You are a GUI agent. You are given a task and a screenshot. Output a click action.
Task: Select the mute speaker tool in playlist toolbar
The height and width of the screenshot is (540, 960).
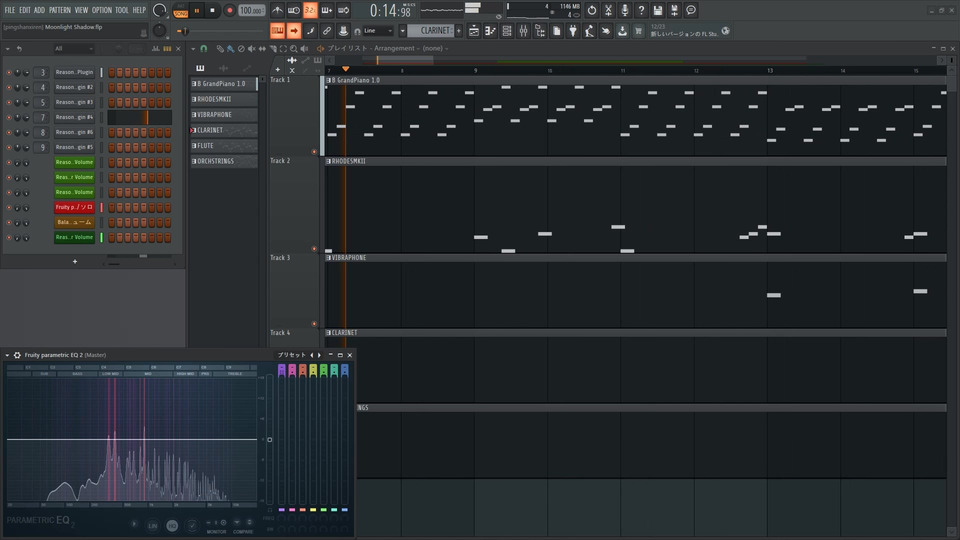click(x=252, y=48)
